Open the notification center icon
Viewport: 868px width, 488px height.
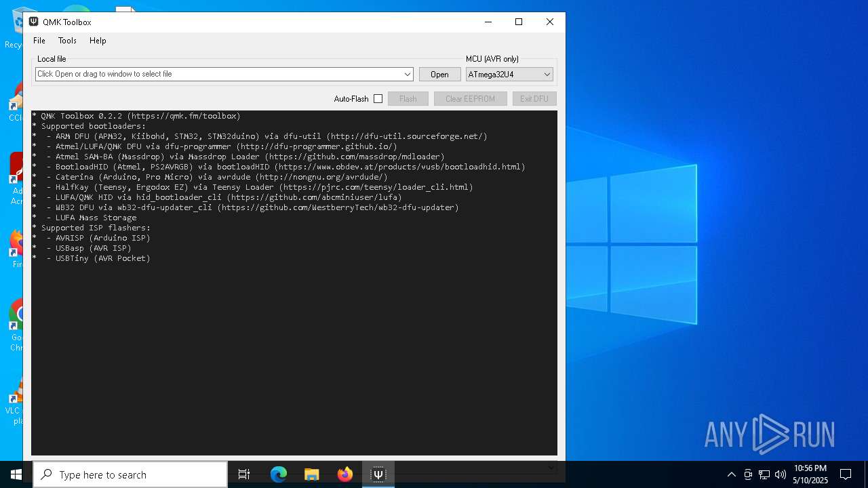point(846,474)
